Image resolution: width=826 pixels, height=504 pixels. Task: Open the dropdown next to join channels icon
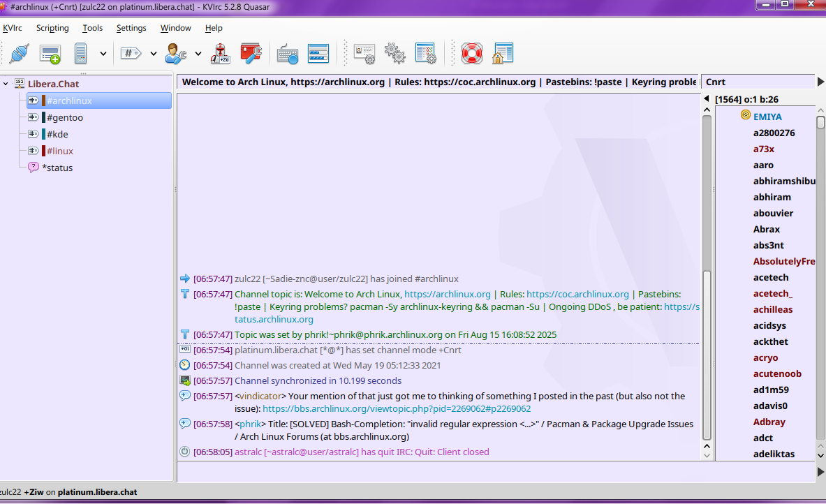[x=153, y=53]
